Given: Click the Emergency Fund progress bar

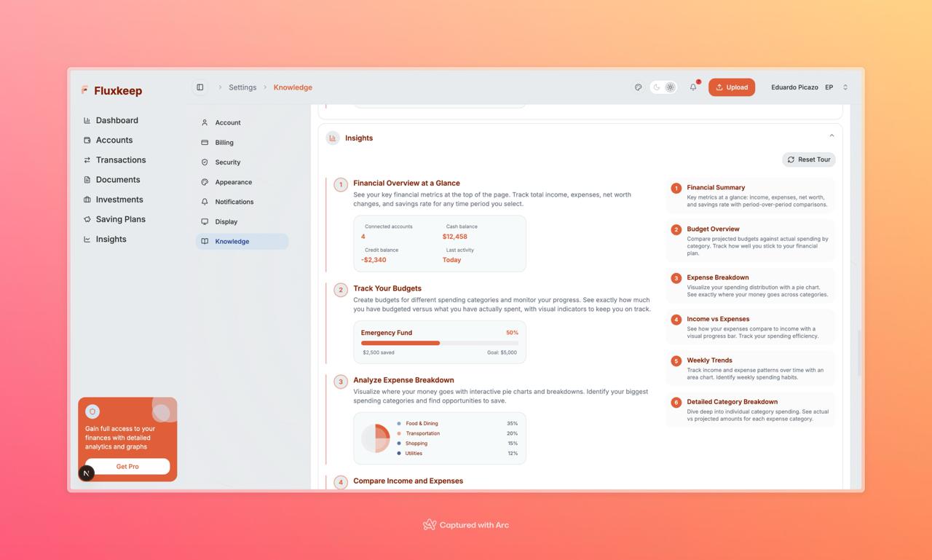Looking at the screenshot, I should pos(440,343).
